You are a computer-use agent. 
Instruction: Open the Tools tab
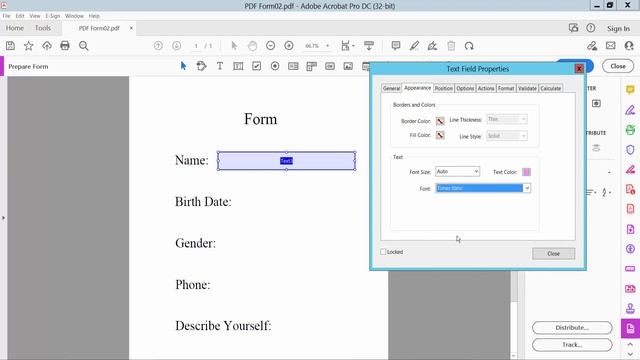click(x=43, y=28)
